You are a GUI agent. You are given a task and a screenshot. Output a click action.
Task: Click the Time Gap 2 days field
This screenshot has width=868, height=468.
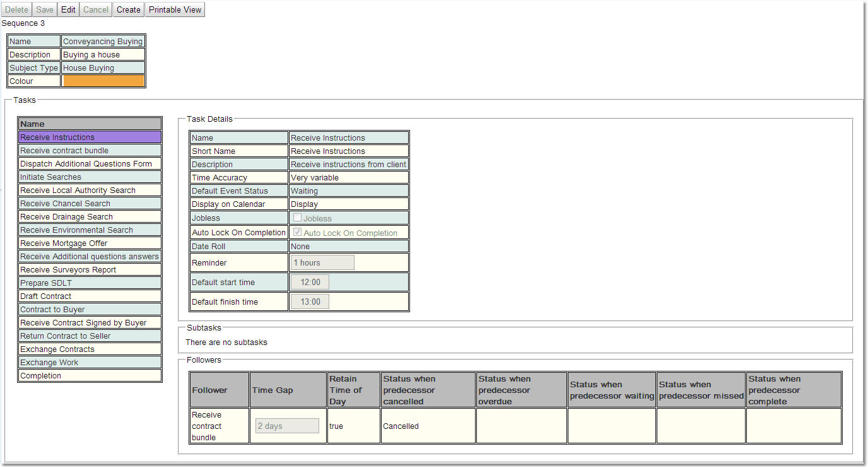287,426
